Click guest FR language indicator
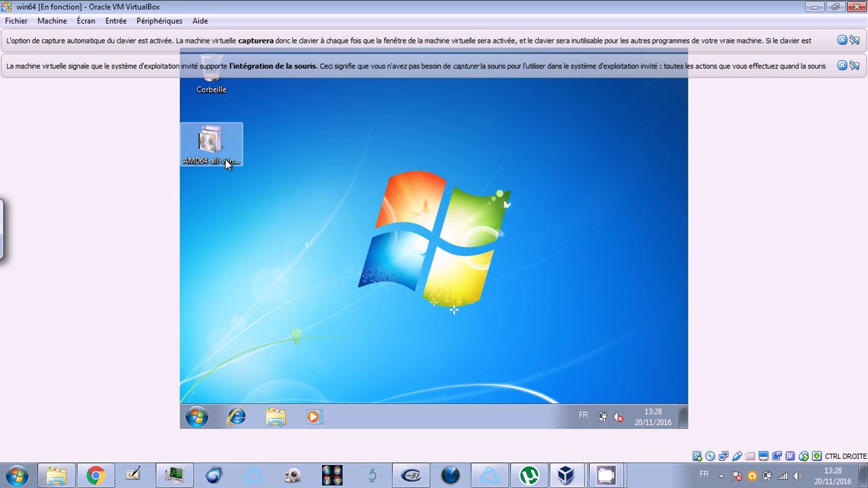Image resolution: width=868 pixels, height=488 pixels. coord(583,415)
